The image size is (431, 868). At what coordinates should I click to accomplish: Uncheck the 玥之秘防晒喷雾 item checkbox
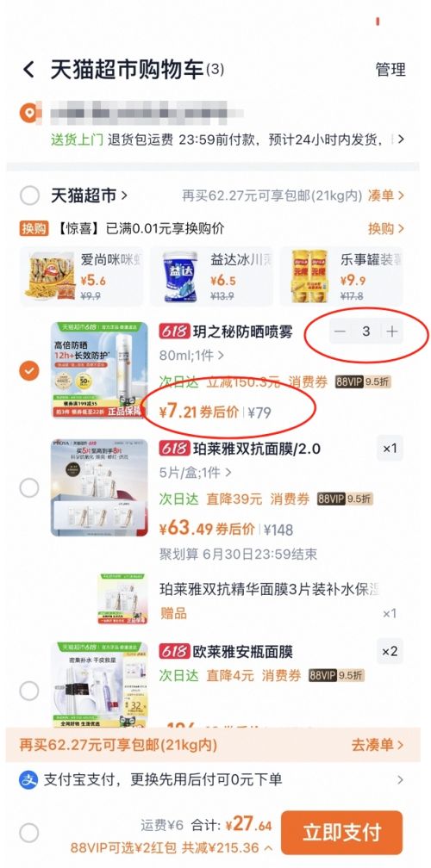pyautogui.click(x=29, y=370)
